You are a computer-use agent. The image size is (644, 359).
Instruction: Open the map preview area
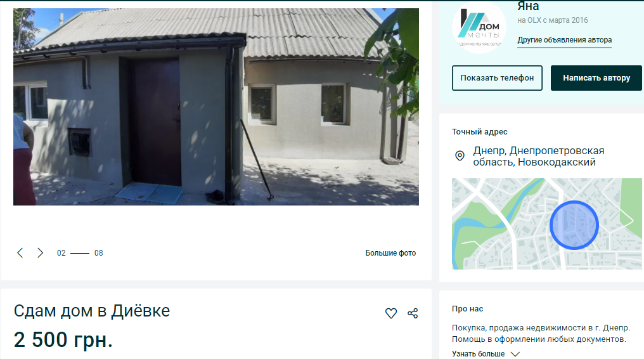[x=546, y=224]
